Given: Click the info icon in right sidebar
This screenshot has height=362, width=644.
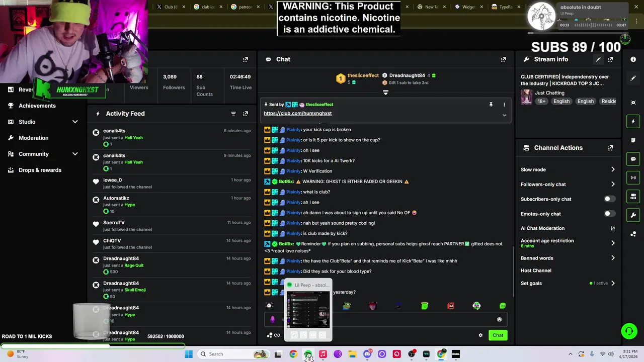Looking at the screenshot, I should 633,59.
